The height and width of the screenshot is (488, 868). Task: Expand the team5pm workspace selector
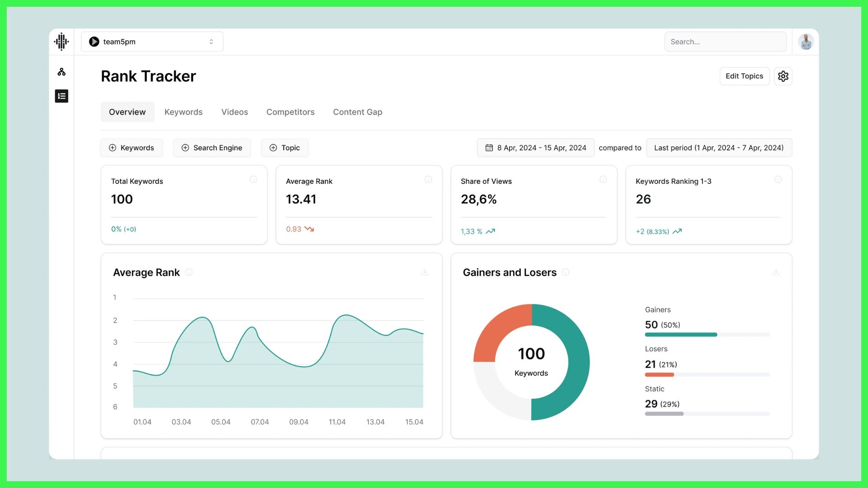[x=152, y=42]
